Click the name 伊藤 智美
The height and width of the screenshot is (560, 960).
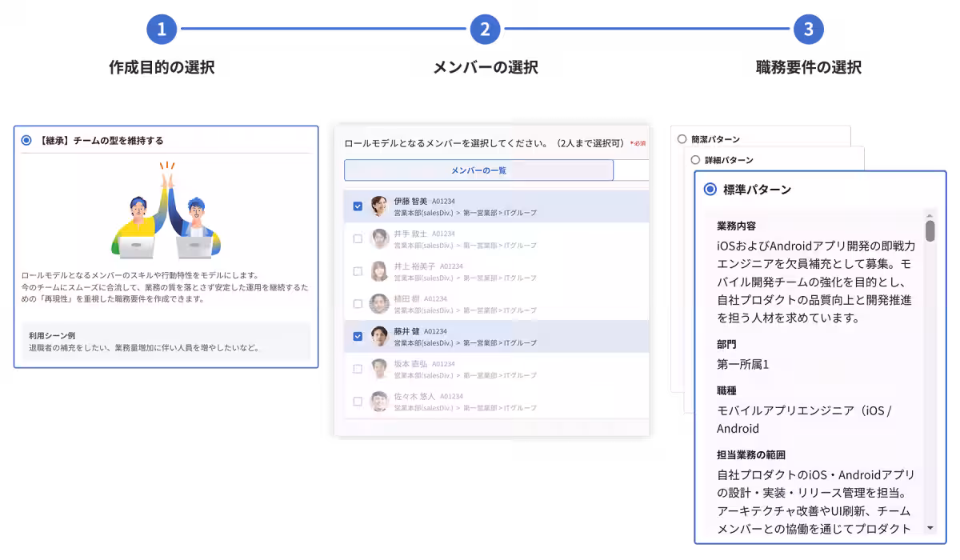click(x=410, y=201)
